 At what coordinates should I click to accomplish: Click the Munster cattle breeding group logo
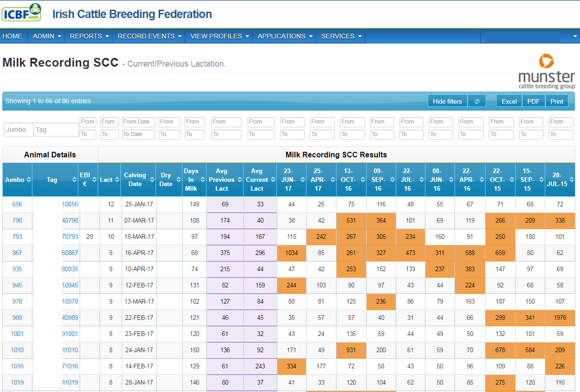546,72
